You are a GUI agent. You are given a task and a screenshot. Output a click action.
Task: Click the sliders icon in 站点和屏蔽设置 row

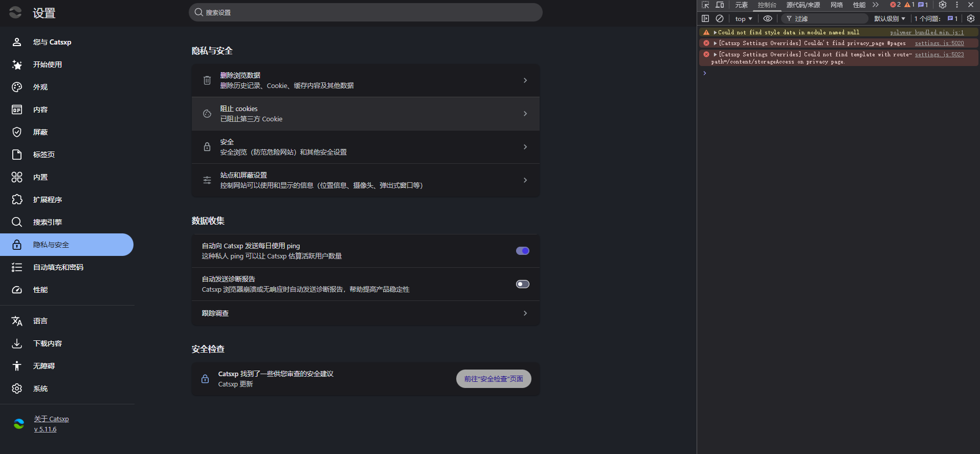(207, 180)
